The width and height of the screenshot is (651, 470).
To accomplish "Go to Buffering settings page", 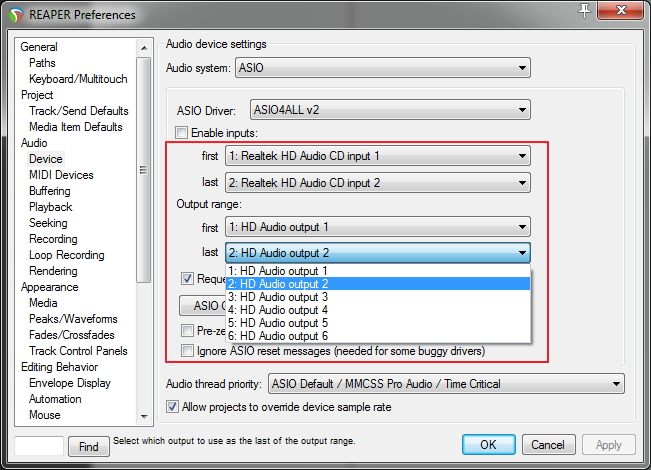I will click(50, 191).
